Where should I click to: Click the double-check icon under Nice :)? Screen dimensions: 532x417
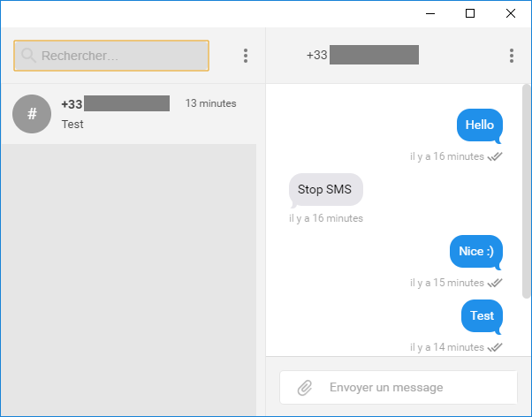click(495, 283)
